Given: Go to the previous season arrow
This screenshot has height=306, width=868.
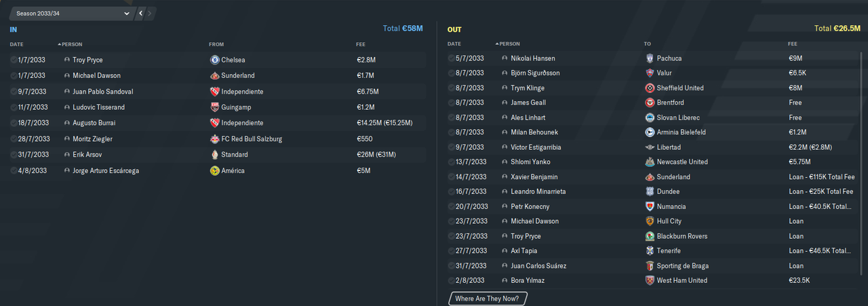Looking at the screenshot, I should coord(140,13).
